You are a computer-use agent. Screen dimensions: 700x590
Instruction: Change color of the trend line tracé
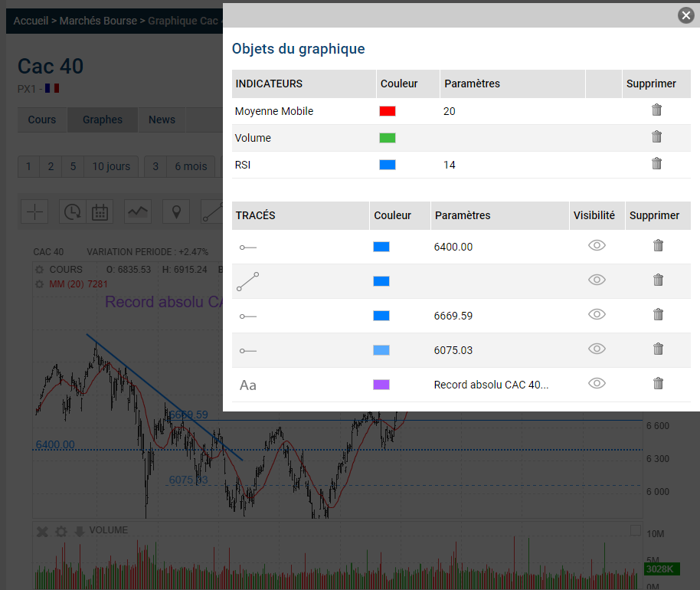click(381, 281)
